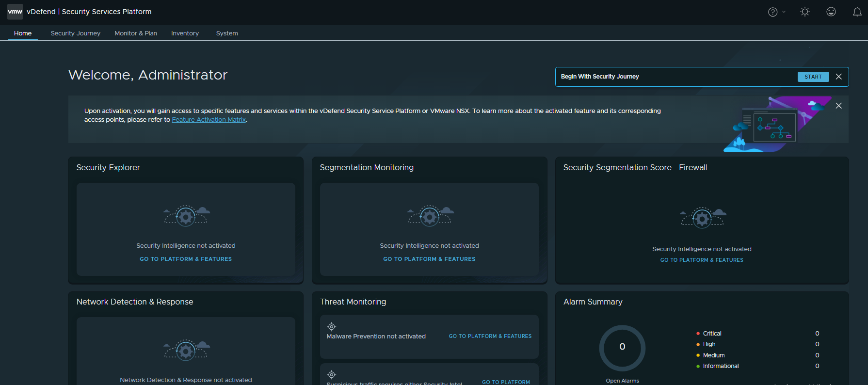Click the Open Alarms donut chart
The height and width of the screenshot is (385, 868).
point(622,348)
